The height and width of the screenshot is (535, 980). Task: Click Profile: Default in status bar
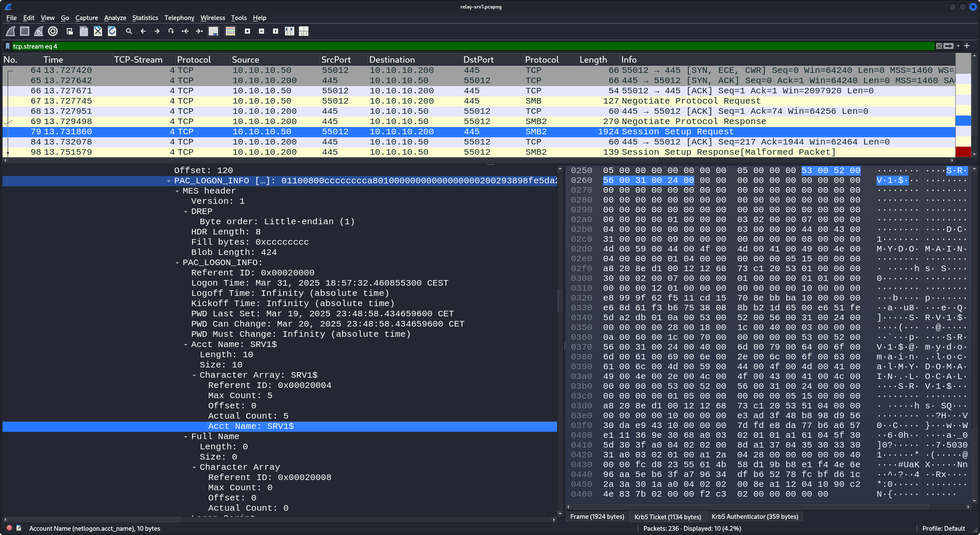tap(943, 528)
